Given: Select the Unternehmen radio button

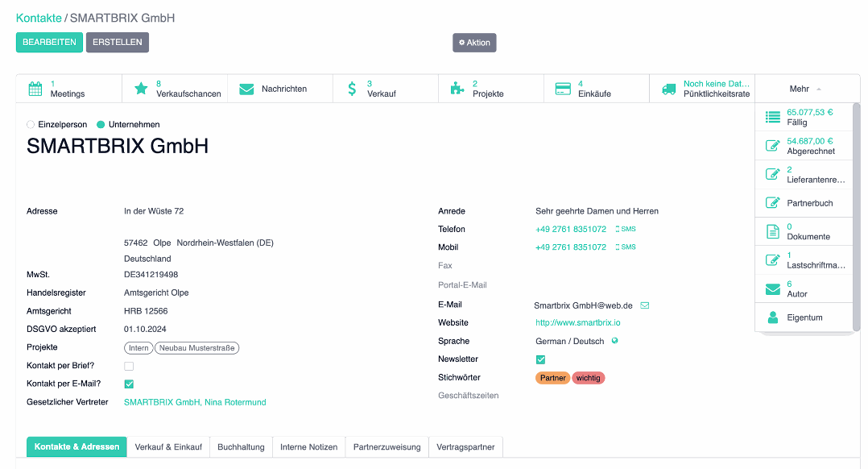Looking at the screenshot, I should (101, 125).
